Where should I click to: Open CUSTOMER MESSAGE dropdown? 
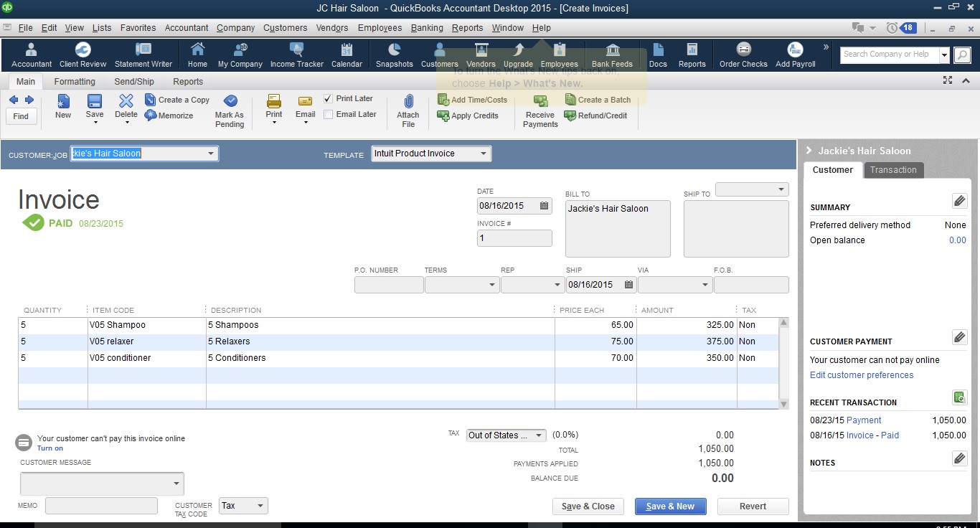[x=176, y=484]
